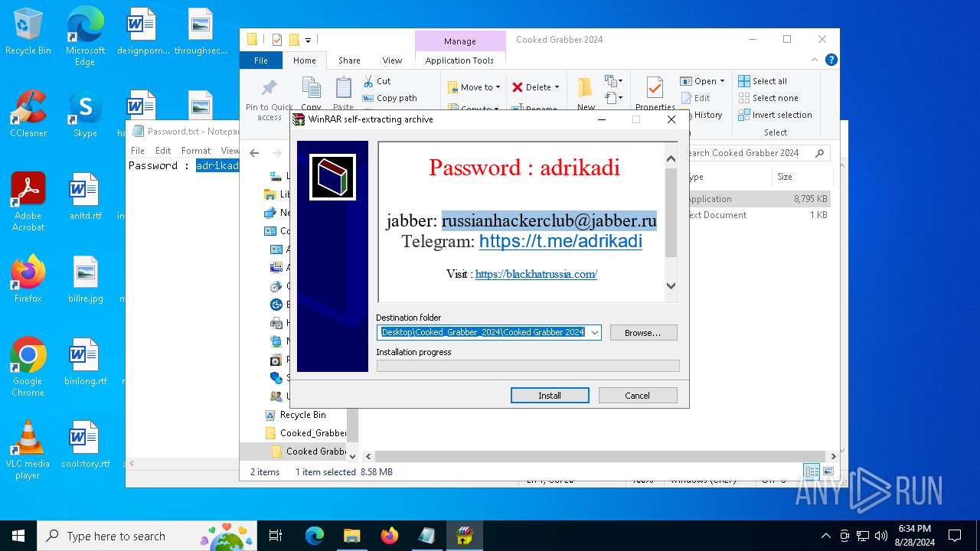This screenshot has height=551, width=980.
Task: Switch to the Share ribbon tab
Action: 349,60
